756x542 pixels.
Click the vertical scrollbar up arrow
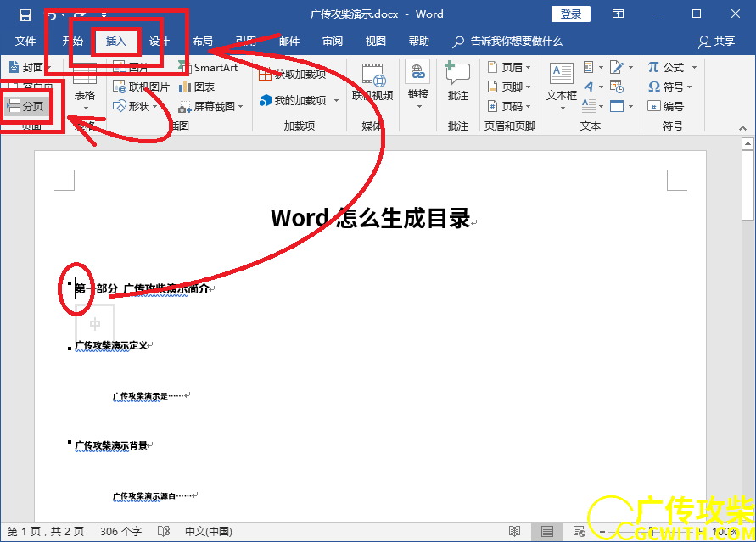pyautogui.click(x=748, y=143)
